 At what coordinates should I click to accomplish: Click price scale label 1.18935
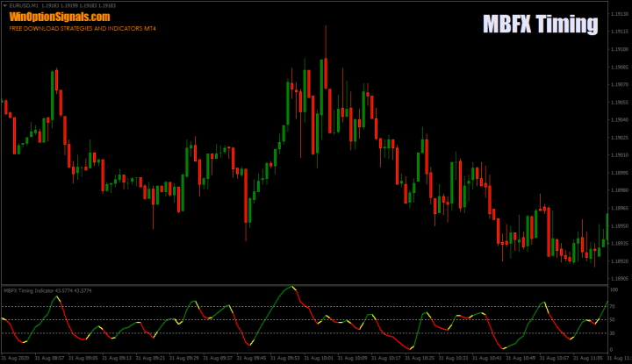point(620,243)
